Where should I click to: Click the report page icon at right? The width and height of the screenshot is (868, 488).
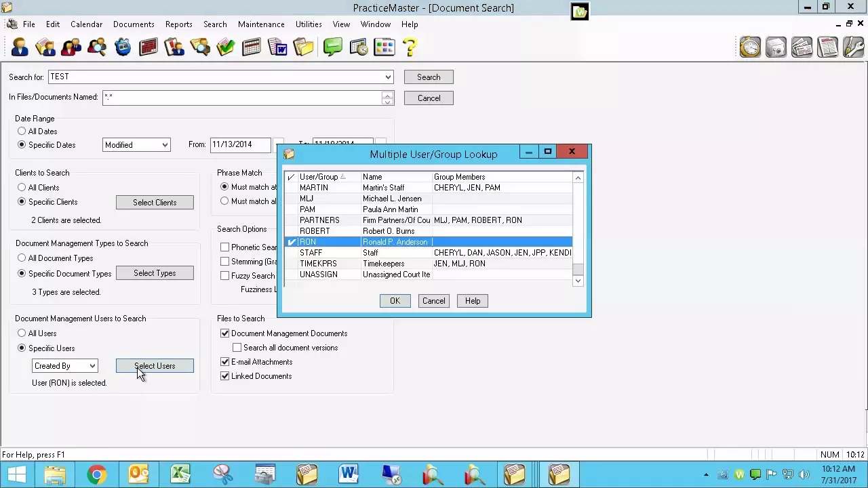[x=828, y=47]
